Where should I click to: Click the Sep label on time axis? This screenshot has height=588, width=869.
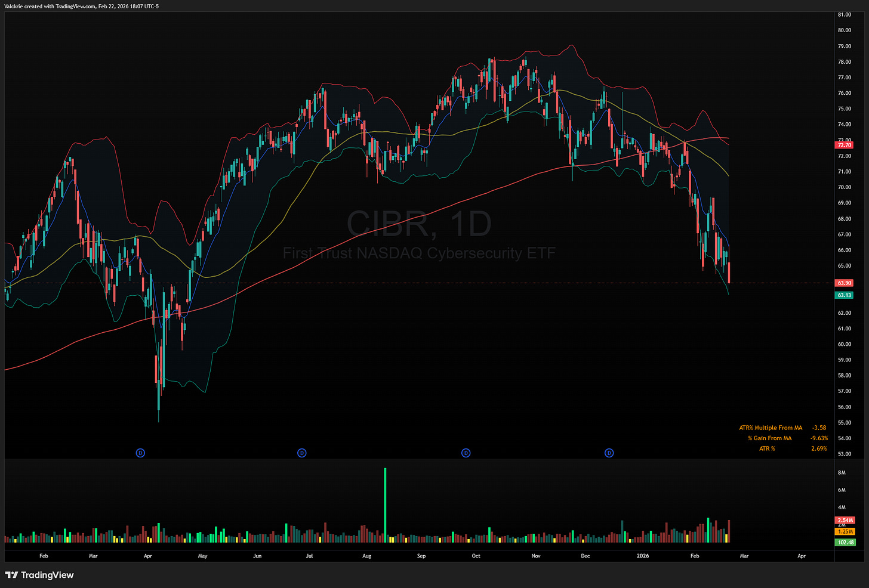[421, 556]
